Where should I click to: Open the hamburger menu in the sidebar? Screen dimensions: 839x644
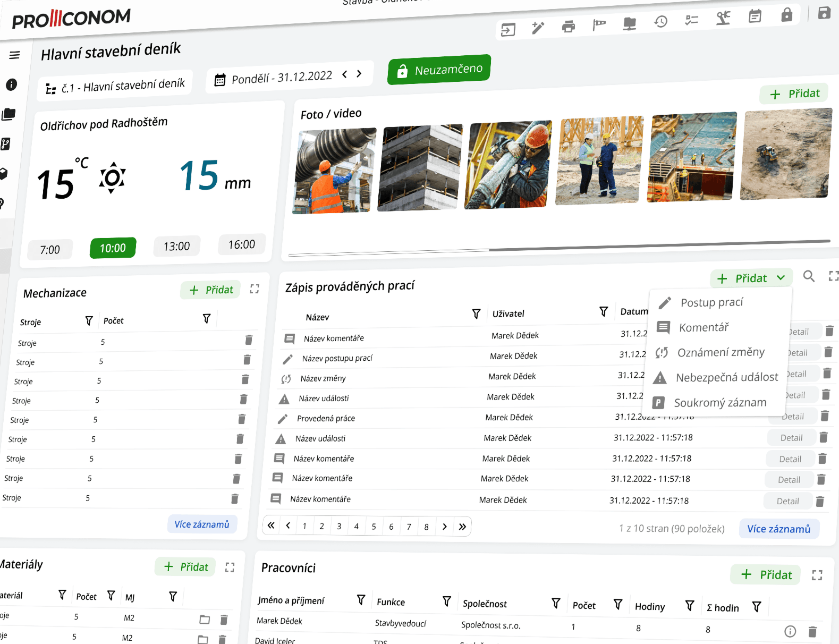pos(14,55)
